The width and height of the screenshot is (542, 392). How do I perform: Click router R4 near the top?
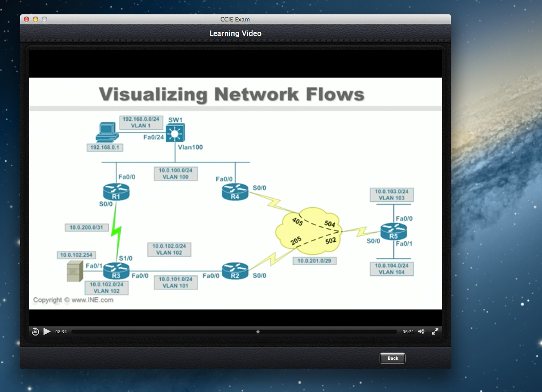coord(234,191)
